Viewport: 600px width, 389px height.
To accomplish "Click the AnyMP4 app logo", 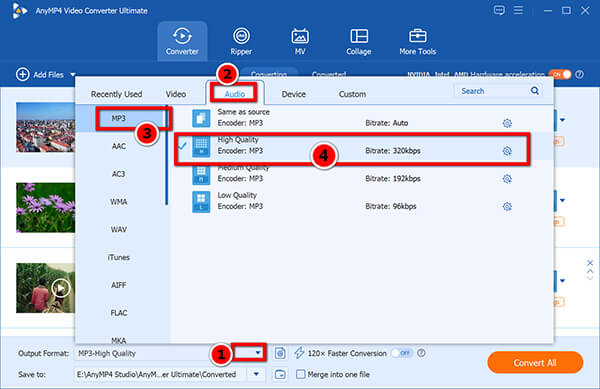I will tap(19, 11).
